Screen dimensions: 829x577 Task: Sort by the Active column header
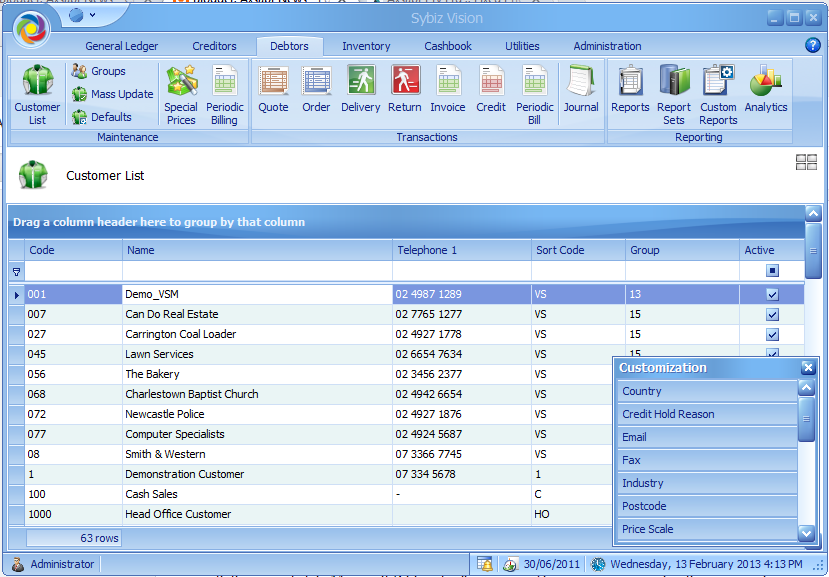pos(772,250)
